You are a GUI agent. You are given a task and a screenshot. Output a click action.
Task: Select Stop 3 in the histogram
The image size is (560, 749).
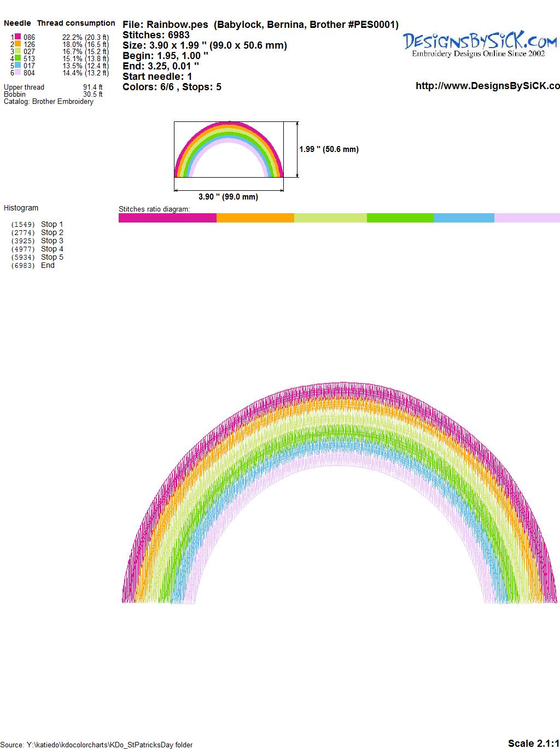[52, 241]
